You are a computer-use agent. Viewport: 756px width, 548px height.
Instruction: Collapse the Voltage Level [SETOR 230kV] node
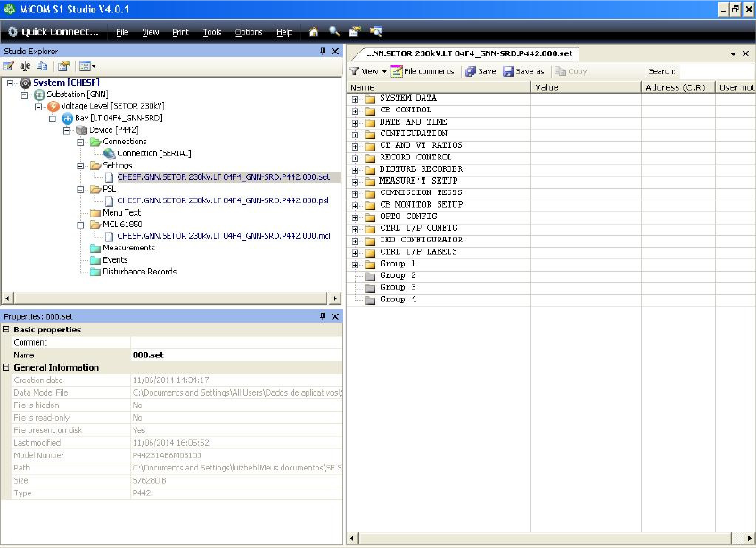point(38,107)
